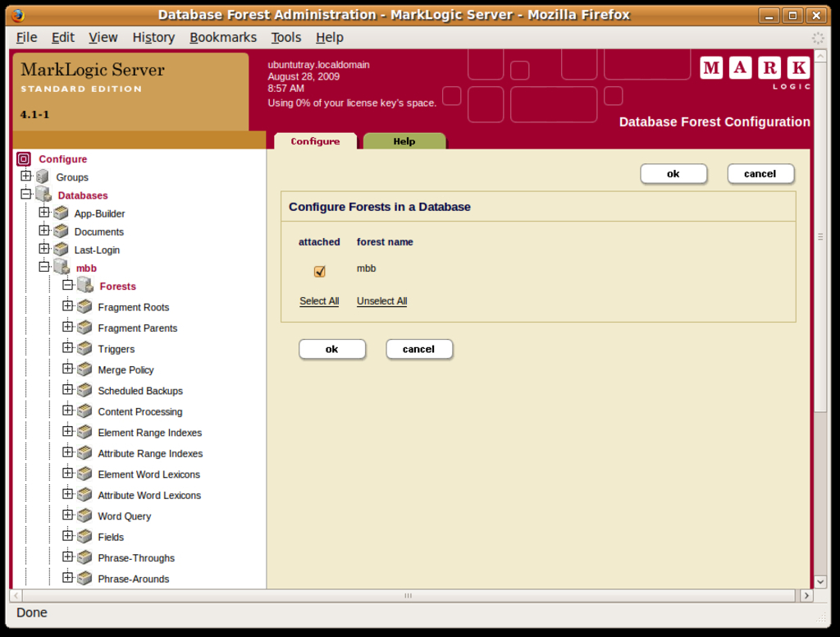Click the vertical scrollbar thumb

pyautogui.click(x=820, y=236)
